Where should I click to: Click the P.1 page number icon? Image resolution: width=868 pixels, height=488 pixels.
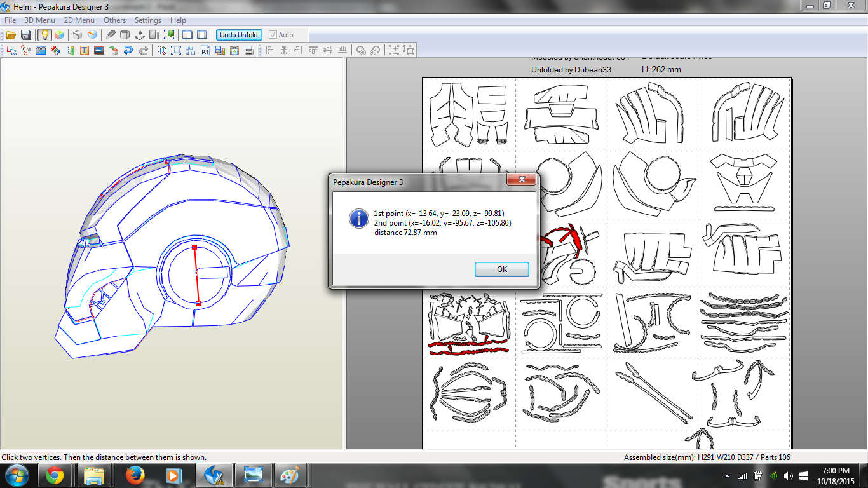tap(205, 50)
